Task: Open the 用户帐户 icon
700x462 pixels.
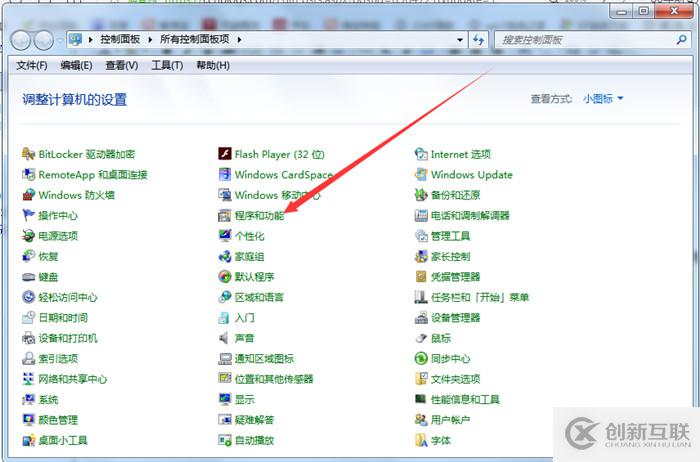Action: coord(421,420)
